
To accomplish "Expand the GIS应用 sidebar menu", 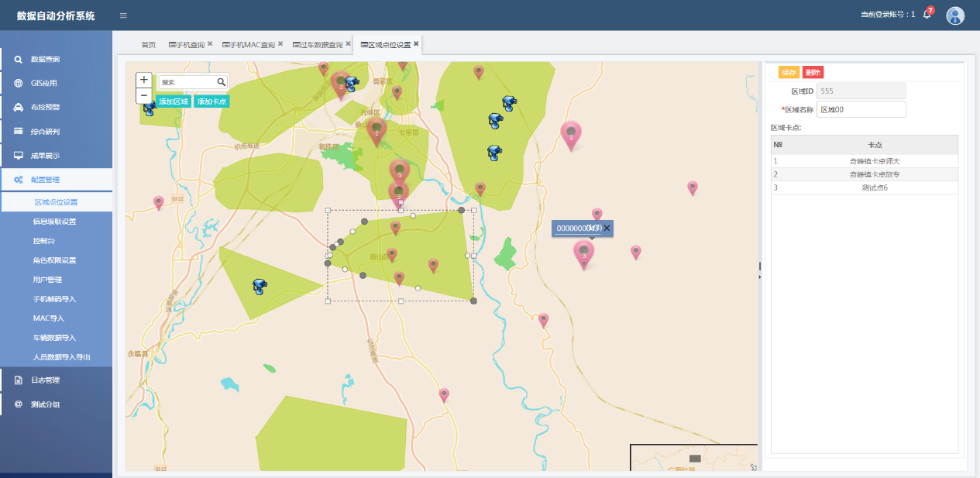I will click(56, 83).
